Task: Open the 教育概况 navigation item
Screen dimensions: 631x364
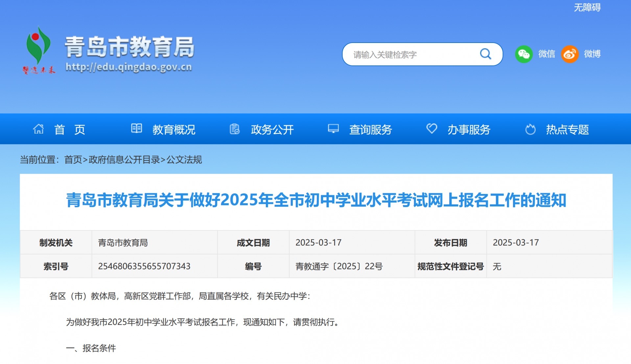Action: pyautogui.click(x=174, y=130)
